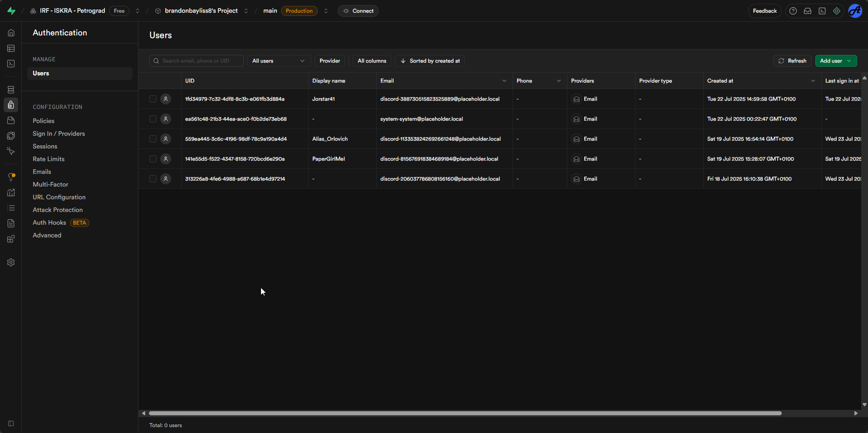Click the user icon for Jorstar41 row

click(x=166, y=99)
